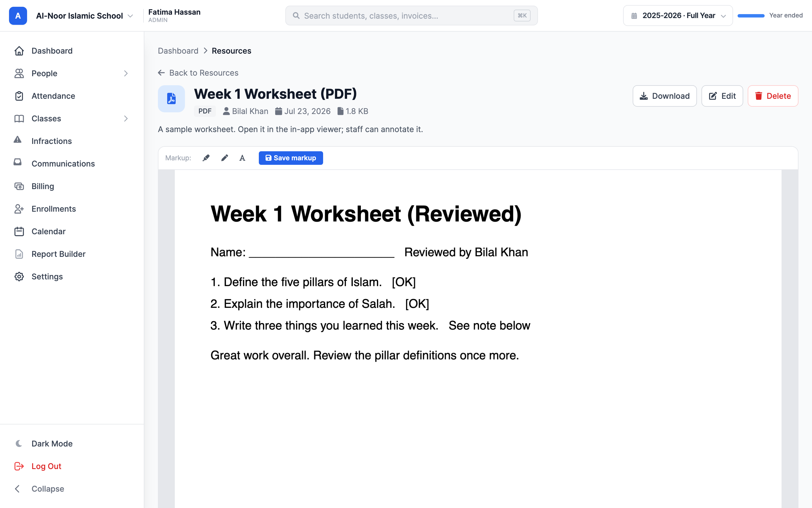Click the resource description text
Image resolution: width=812 pixels, height=508 pixels.
(x=290, y=129)
